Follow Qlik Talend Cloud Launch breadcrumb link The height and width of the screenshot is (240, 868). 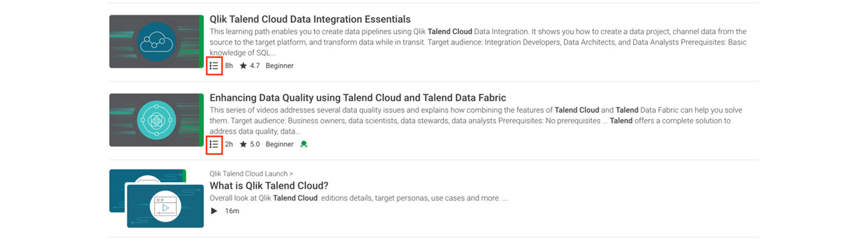pyautogui.click(x=251, y=174)
